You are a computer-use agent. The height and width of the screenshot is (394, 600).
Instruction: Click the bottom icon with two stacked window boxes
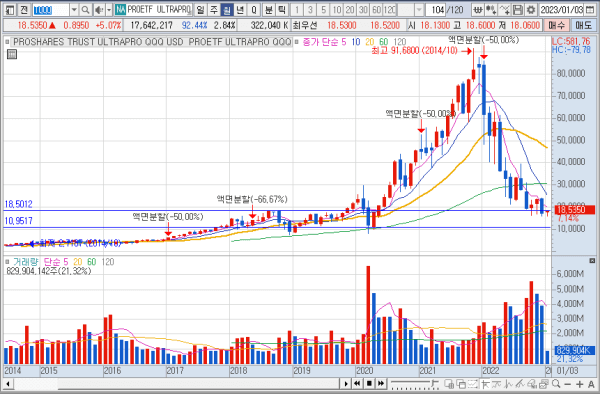[449, 384]
